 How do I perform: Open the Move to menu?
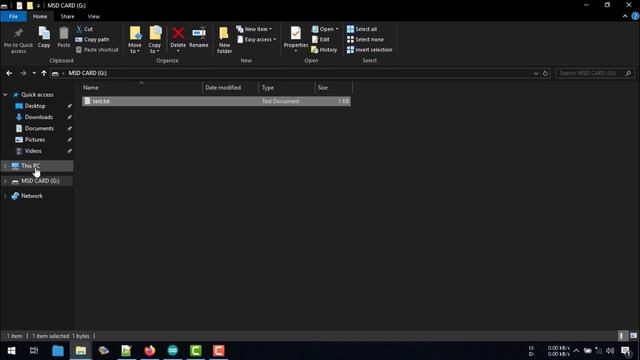pos(135,40)
